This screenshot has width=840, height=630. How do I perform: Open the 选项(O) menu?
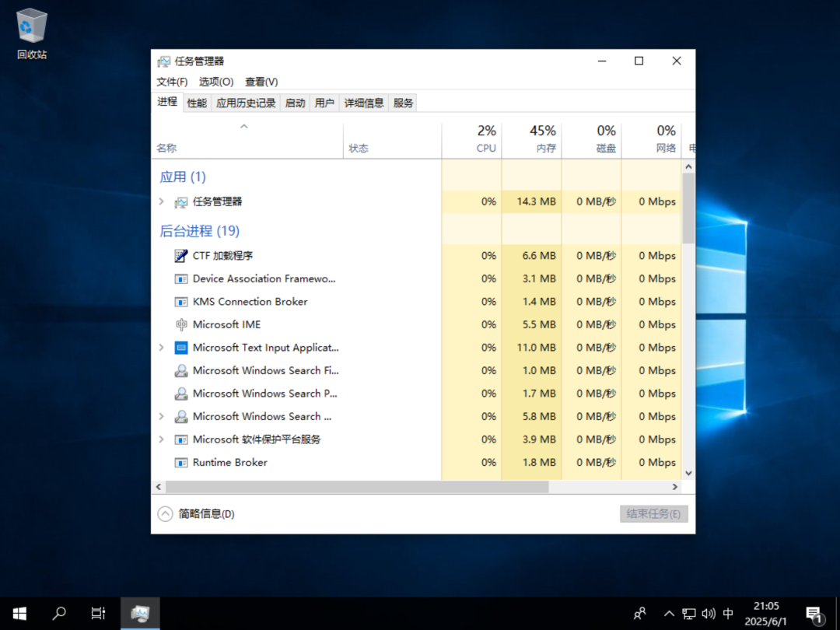[216, 82]
